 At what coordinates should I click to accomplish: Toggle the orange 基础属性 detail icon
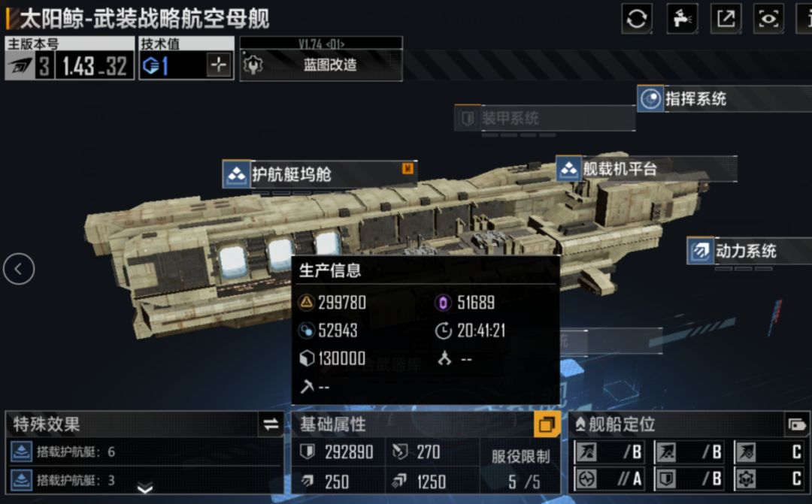coord(547,424)
